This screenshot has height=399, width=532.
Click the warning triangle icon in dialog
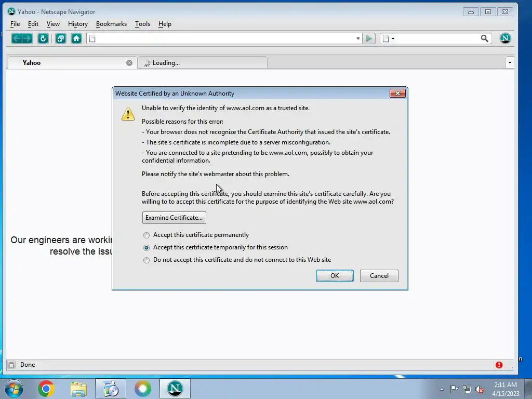click(128, 114)
